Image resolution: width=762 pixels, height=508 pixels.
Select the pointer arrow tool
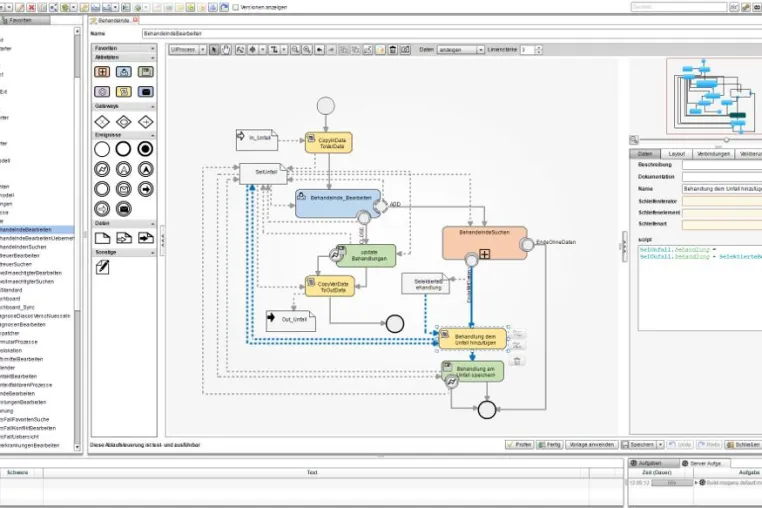pyautogui.click(x=214, y=50)
